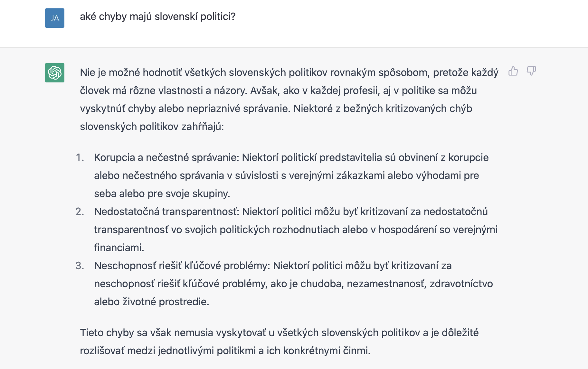
Task: Click the phrase "konkrétnymi činmi." at the end
Action: (x=327, y=351)
